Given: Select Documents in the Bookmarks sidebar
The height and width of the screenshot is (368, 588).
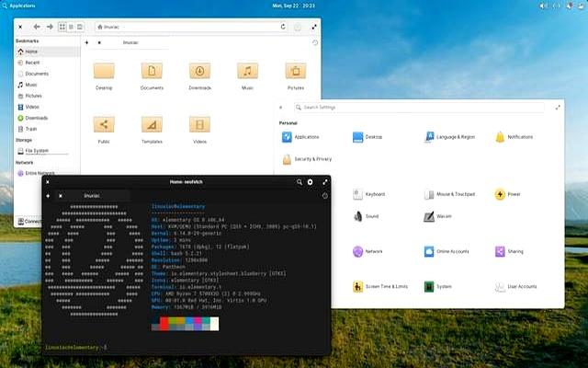Looking at the screenshot, I should pyautogui.click(x=37, y=74).
